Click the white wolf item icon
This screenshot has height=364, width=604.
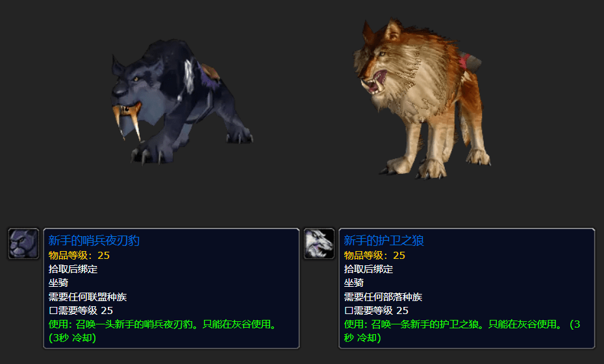point(319,243)
